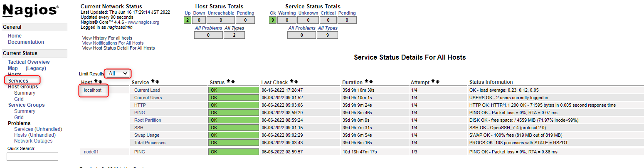Sort Duration column ascending with up arrow

pyautogui.click(x=366, y=82)
